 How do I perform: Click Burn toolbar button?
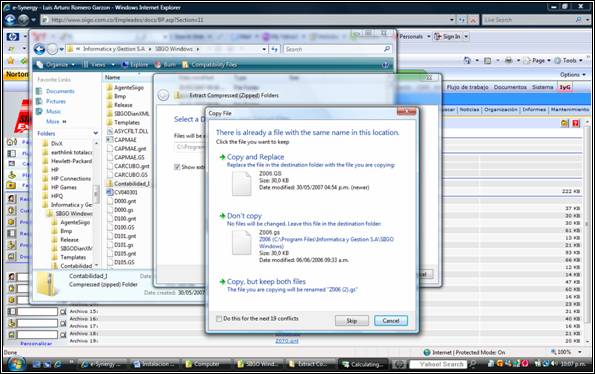coord(165,65)
